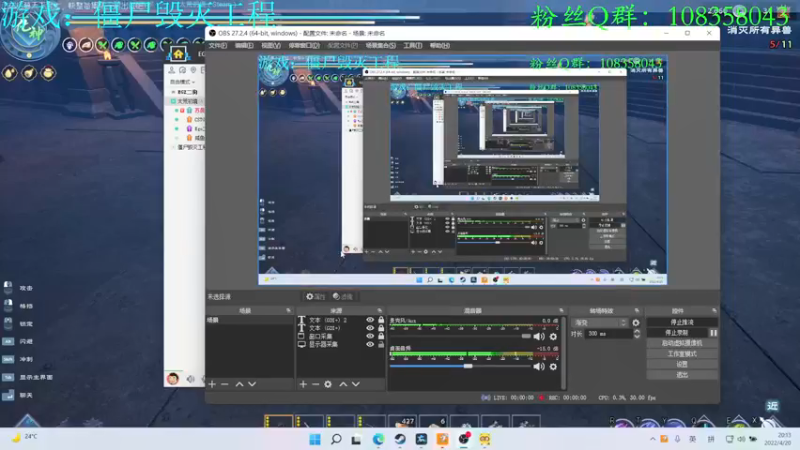Toggle visibility of 文本 (GDI+) 2 source
Viewport: 800px width, 450px height.
(370, 320)
